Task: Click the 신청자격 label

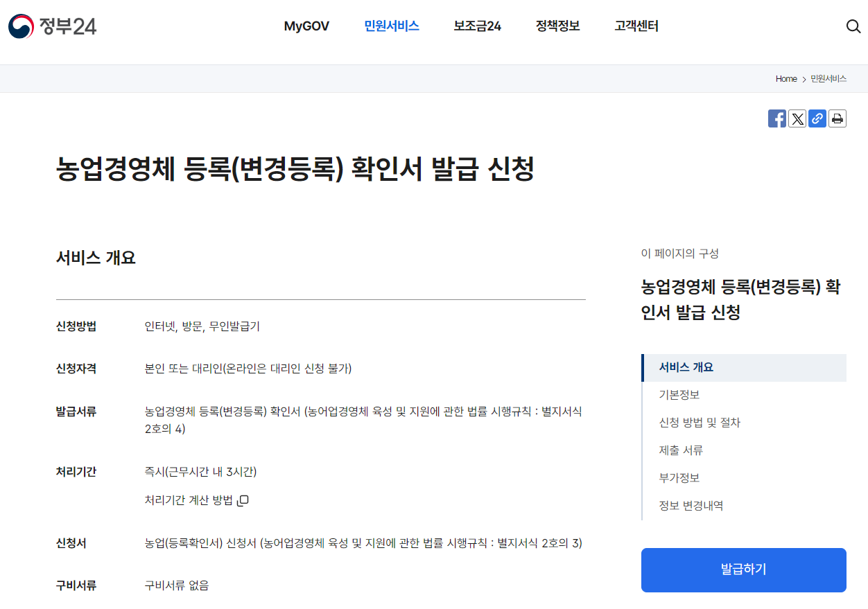Action: 76,369
